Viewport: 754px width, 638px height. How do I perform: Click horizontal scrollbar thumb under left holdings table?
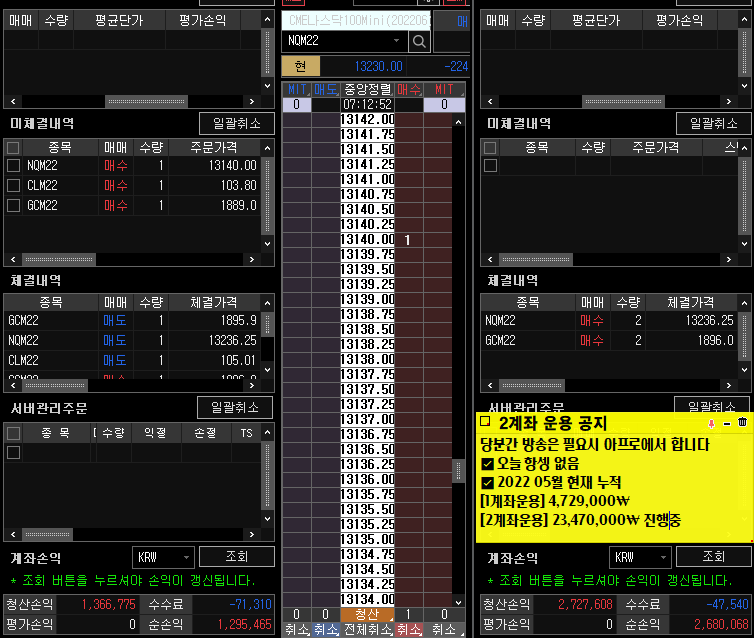pos(146,101)
